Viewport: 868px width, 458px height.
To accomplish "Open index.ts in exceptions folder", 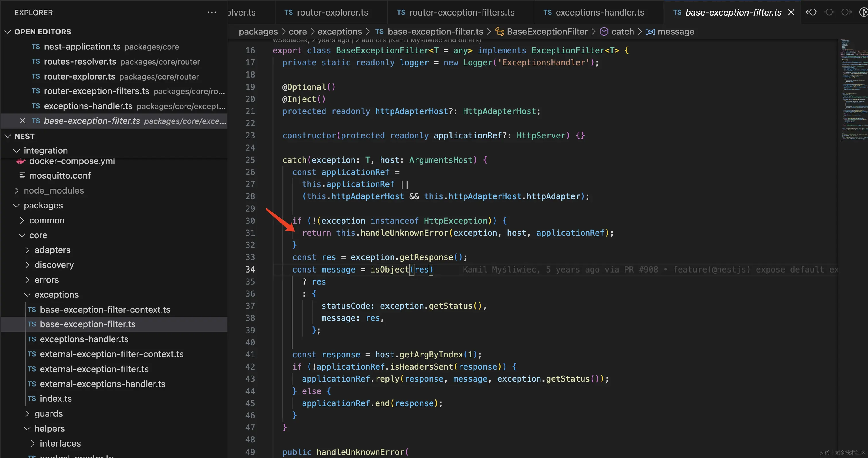I will point(114,399).
